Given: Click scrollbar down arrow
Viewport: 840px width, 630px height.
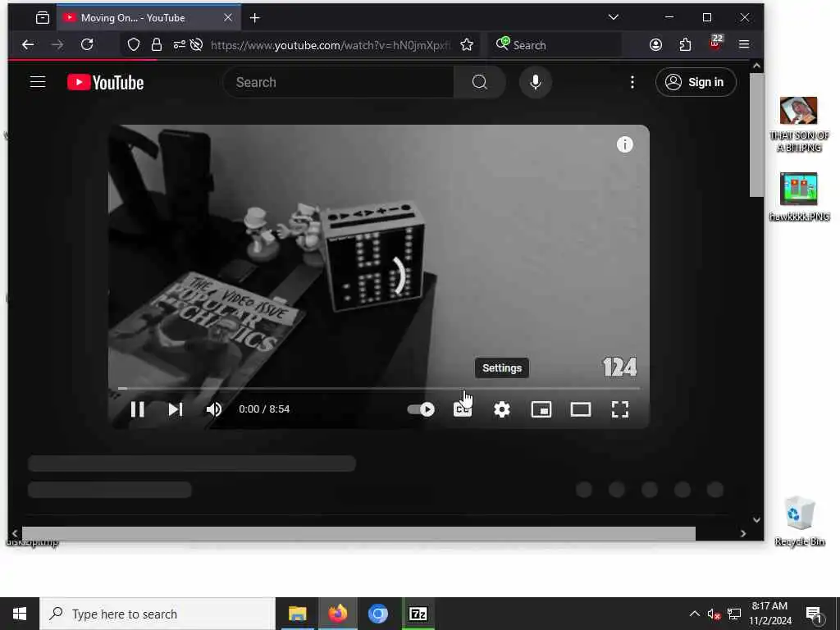Looking at the screenshot, I should coord(756,519).
